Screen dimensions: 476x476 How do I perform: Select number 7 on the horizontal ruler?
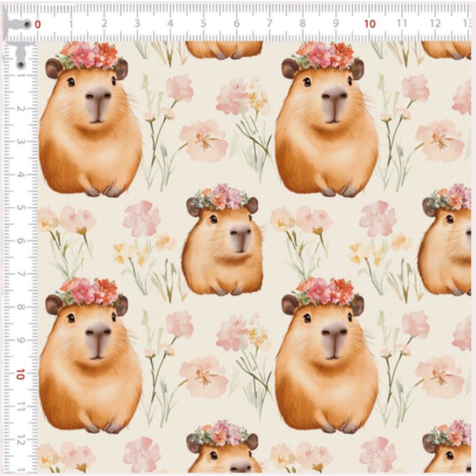click(269, 24)
